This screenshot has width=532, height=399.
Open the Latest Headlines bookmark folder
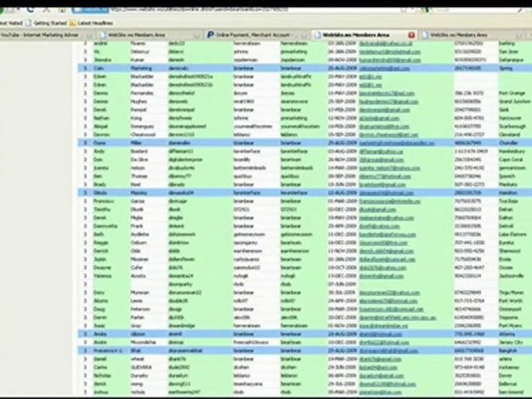(x=91, y=23)
